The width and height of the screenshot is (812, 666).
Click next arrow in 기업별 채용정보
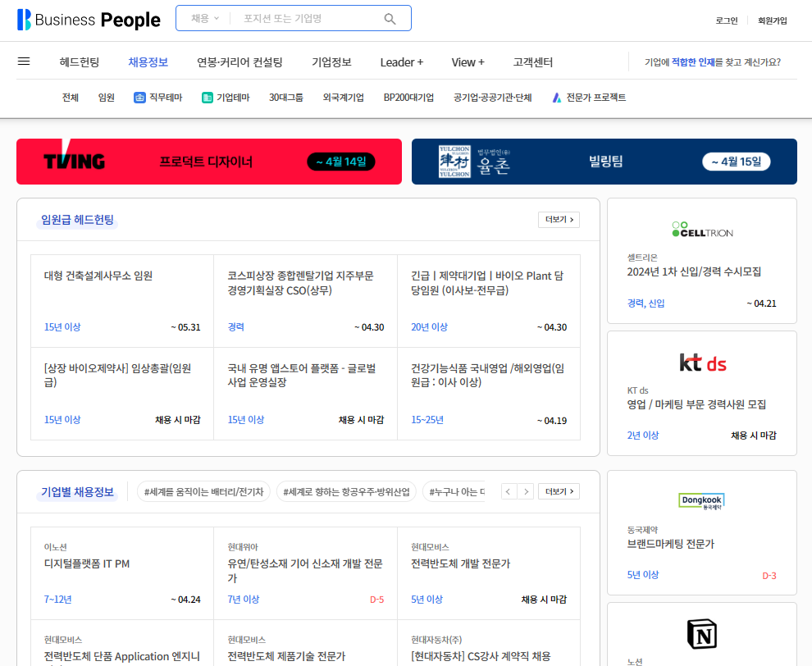coord(526,491)
